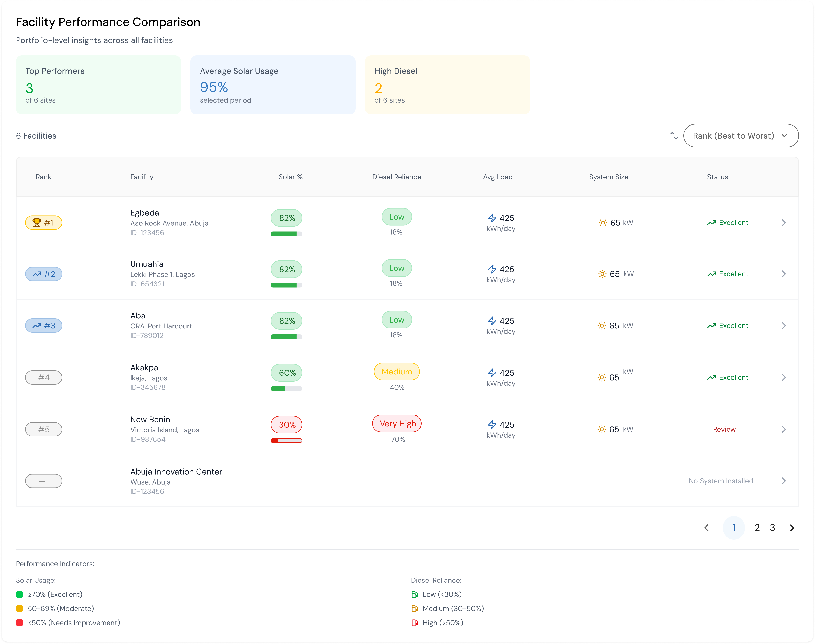Screen dimensions: 815x644
Task: Click the red High diesel fuel pump icon
Action: click(x=414, y=623)
